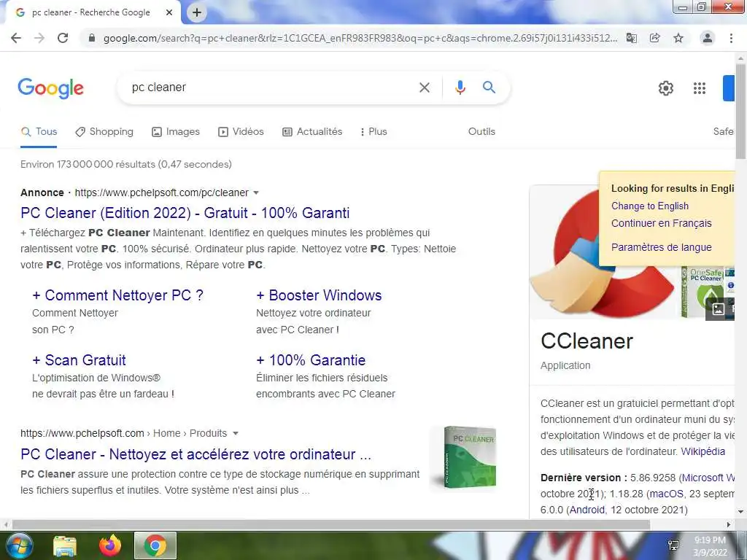Expand the Plus menu
The image size is (747, 560).
tap(374, 132)
